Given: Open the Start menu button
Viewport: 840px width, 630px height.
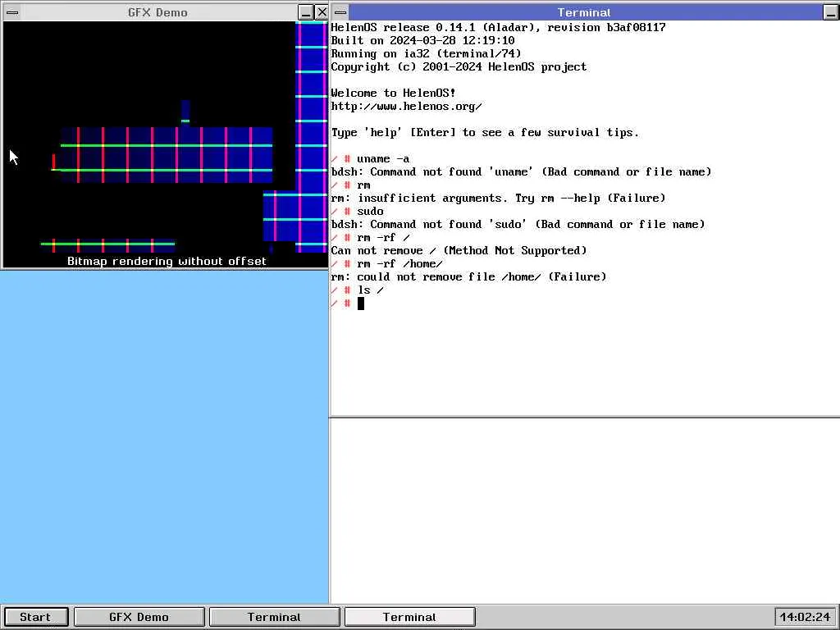Looking at the screenshot, I should (35, 617).
